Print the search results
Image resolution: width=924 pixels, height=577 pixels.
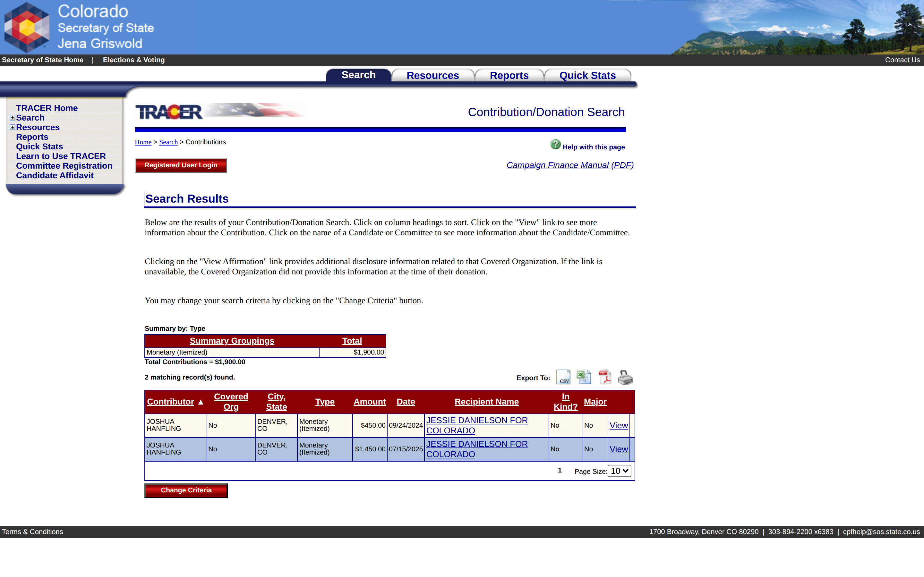pos(625,377)
